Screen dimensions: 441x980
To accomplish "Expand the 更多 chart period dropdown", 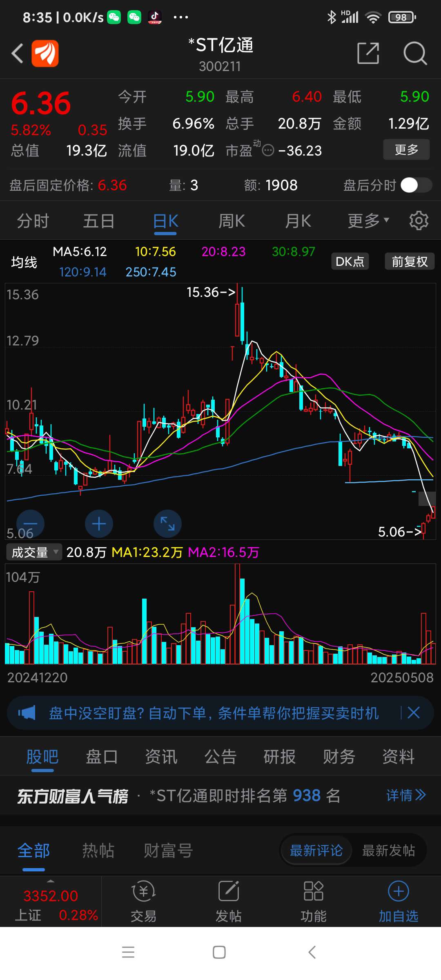I will tap(368, 221).
